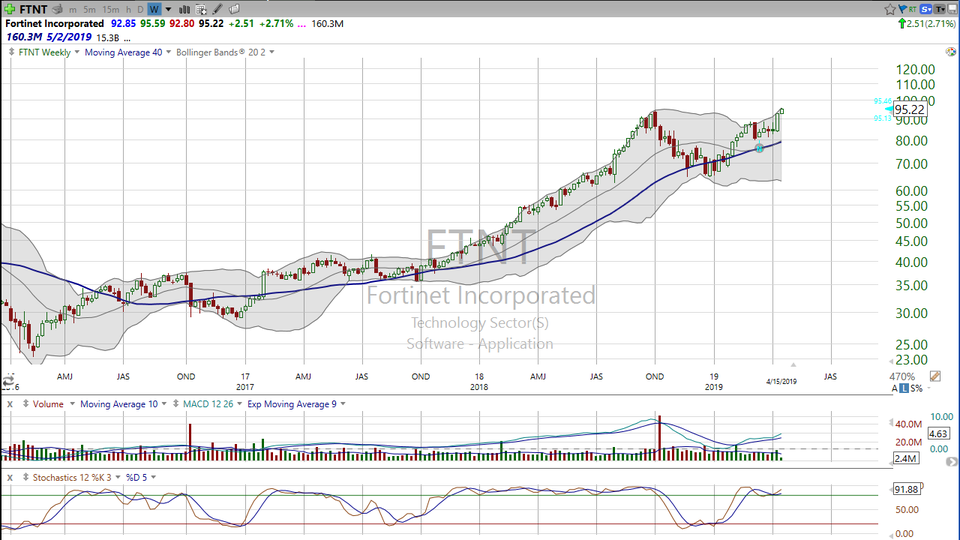Click the 23.00 price axis arrow
The width and height of the screenshot is (960, 540).
pos(891,361)
